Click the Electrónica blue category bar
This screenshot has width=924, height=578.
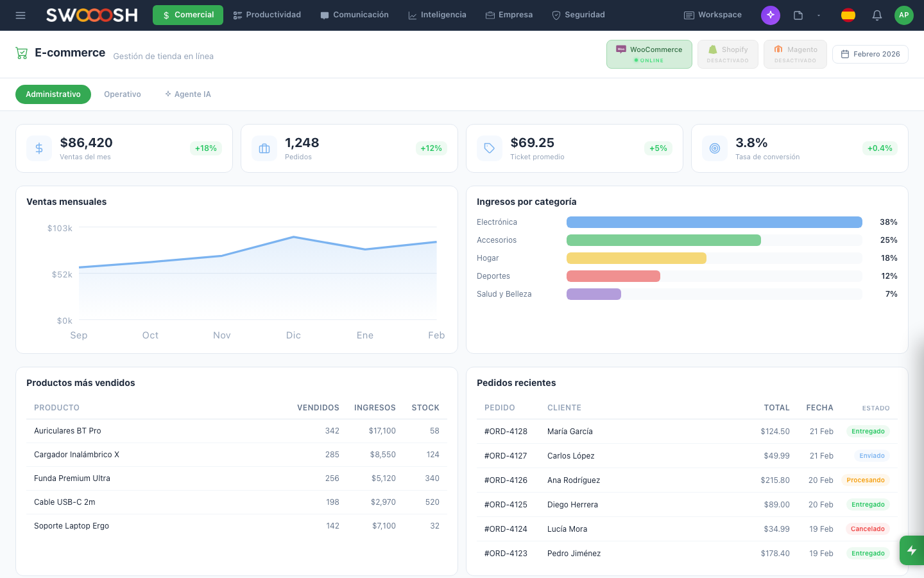tap(714, 222)
